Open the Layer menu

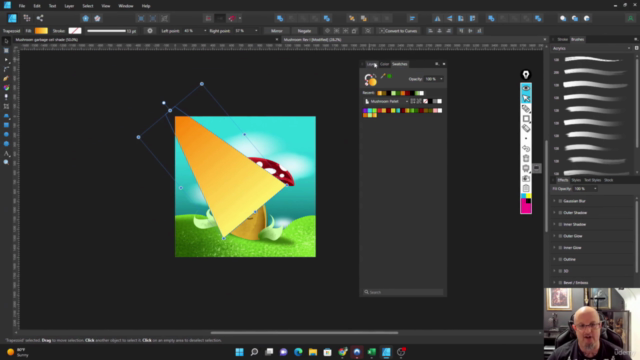(x=69, y=6)
